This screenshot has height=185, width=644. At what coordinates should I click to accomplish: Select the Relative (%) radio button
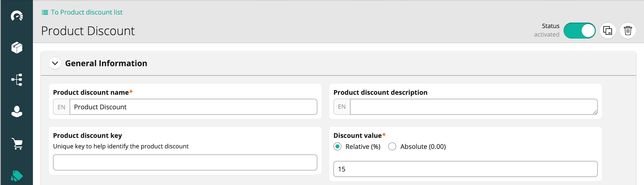(337, 146)
